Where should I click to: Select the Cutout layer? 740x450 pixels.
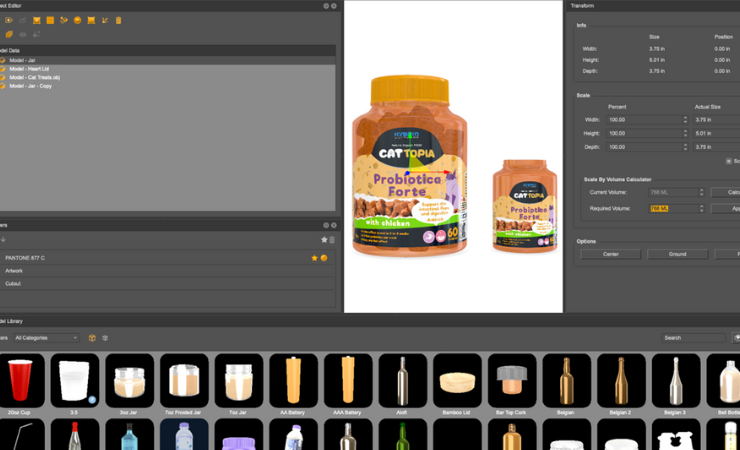tap(168, 283)
